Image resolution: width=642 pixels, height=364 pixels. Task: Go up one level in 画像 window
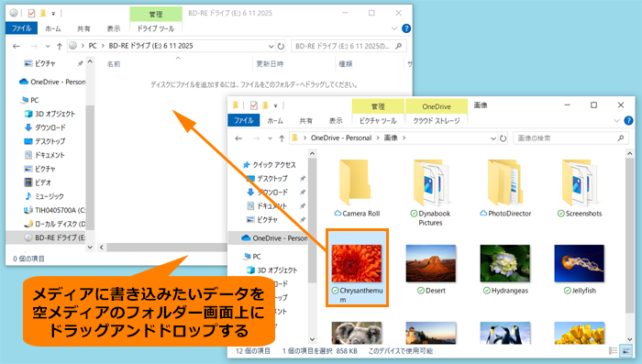tap(282, 138)
